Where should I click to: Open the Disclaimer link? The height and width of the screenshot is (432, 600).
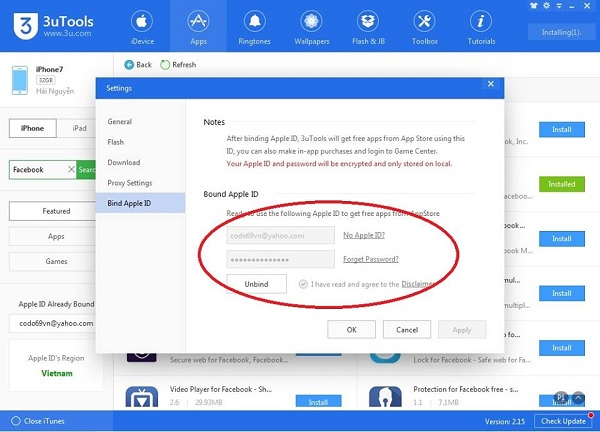417,284
